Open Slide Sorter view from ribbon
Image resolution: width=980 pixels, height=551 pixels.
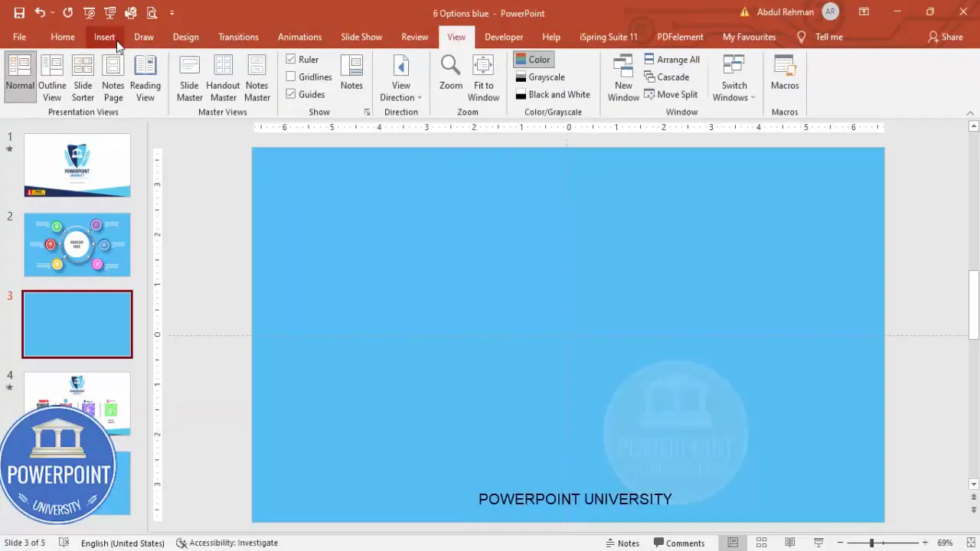pos(83,77)
